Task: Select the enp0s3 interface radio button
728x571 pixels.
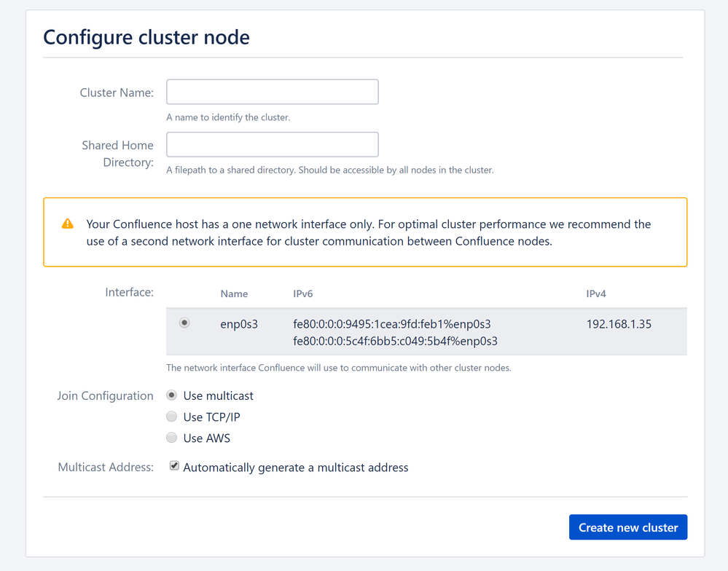Action: tap(184, 323)
